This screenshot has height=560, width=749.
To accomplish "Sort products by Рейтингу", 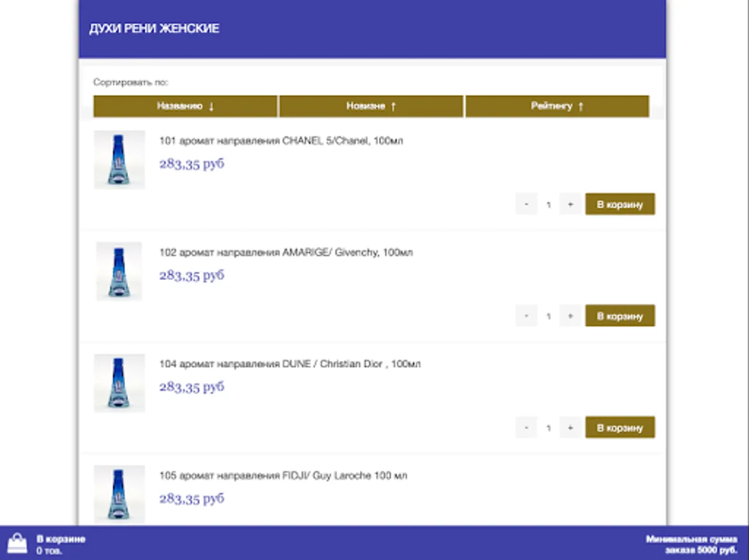I will click(557, 106).
